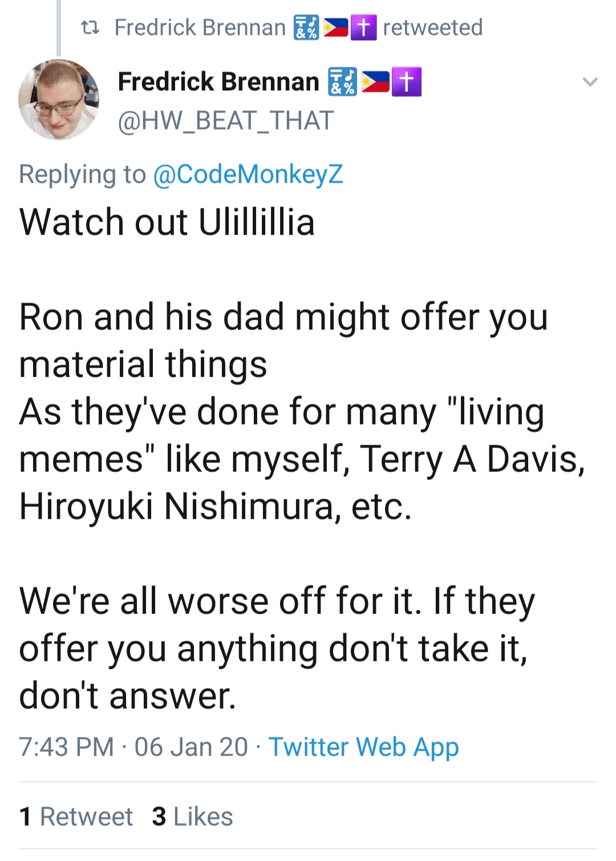Click the 7:43 PM 06 Jan 20 timestamp
The height and width of the screenshot is (861, 616).
(133, 747)
